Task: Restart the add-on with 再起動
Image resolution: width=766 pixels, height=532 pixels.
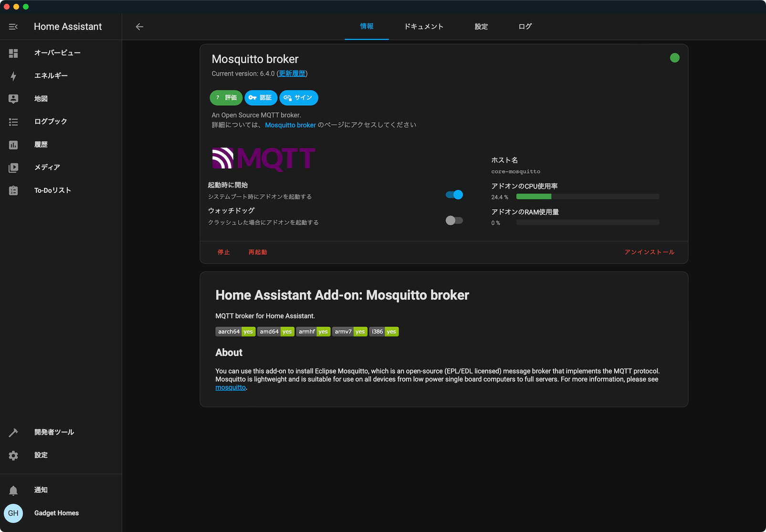Action: pyautogui.click(x=258, y=252)
